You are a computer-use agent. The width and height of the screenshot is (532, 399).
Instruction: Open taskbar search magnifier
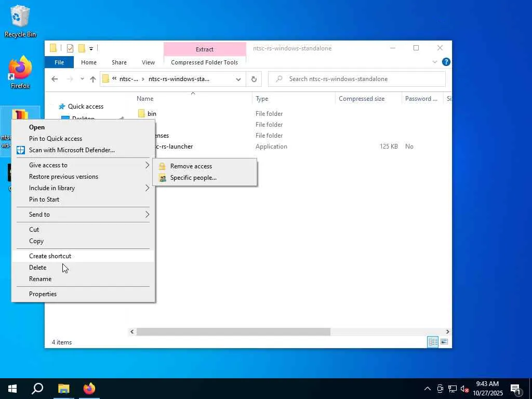[37, 389]
